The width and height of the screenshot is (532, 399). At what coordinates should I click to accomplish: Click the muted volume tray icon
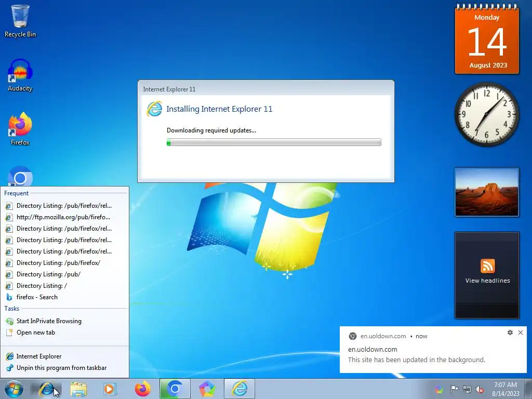click(480, 389)
